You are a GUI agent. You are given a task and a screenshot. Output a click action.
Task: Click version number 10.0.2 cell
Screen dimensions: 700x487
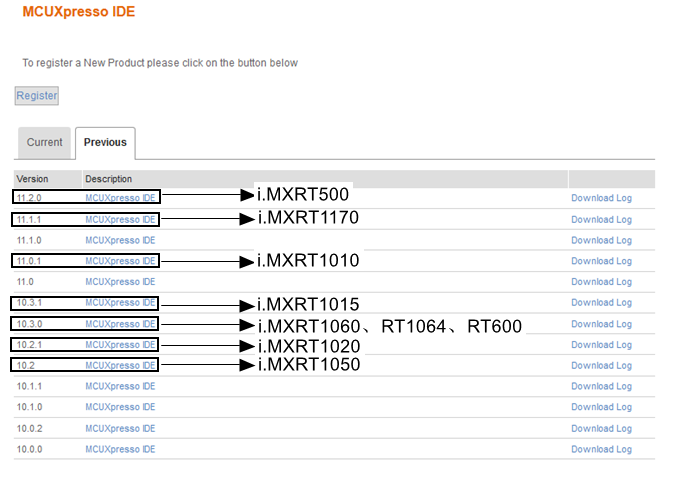coord(29,429)
